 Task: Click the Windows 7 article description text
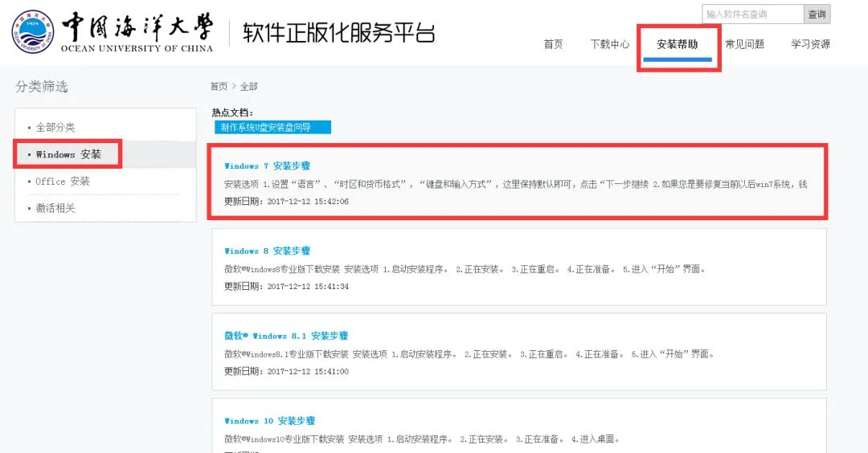(x=515, y=184)
